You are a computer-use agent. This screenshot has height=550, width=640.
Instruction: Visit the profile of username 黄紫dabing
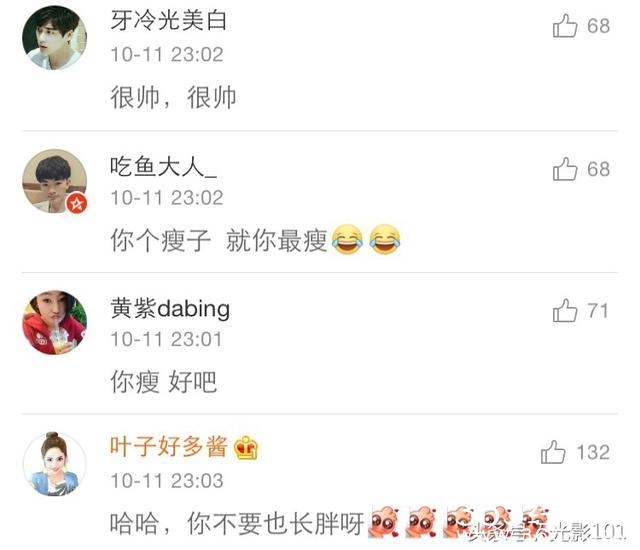pos(170,309)
